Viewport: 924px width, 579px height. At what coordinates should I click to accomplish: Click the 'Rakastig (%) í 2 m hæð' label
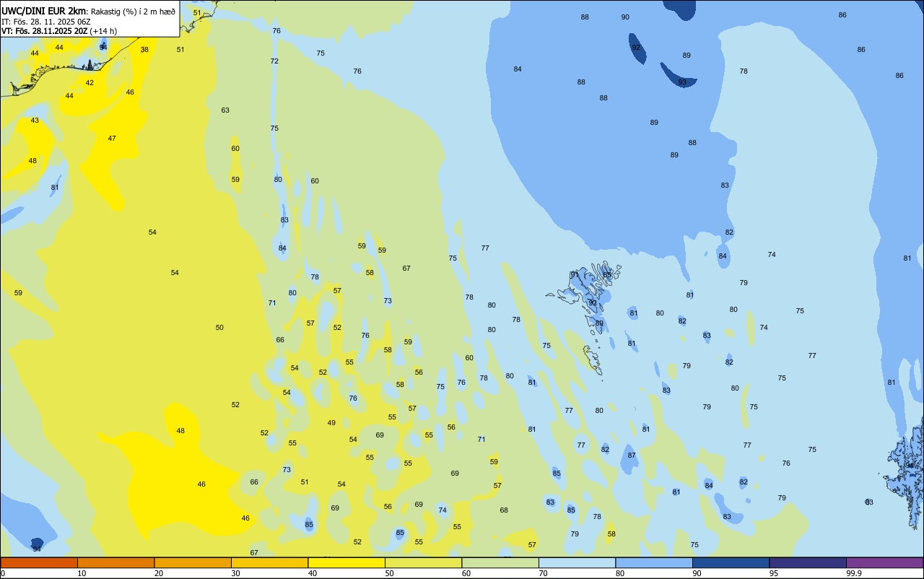(133, 12)
